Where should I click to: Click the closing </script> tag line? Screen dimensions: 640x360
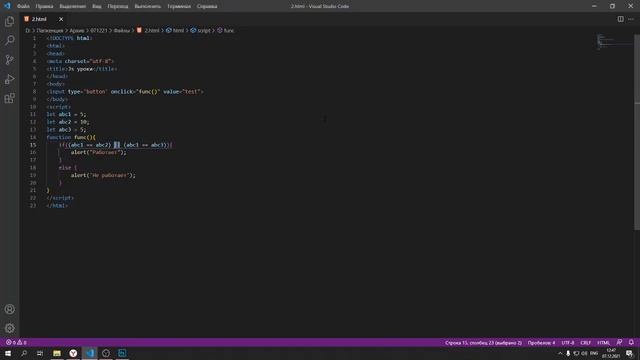point(60,198)
